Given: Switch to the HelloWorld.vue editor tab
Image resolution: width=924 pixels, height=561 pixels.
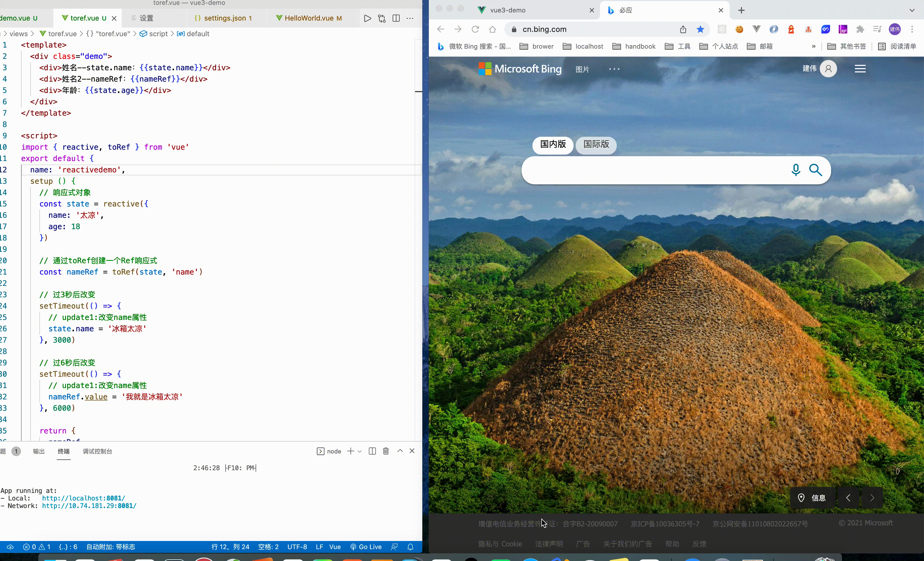Looking at the screenshot, I should click(309, 18).
